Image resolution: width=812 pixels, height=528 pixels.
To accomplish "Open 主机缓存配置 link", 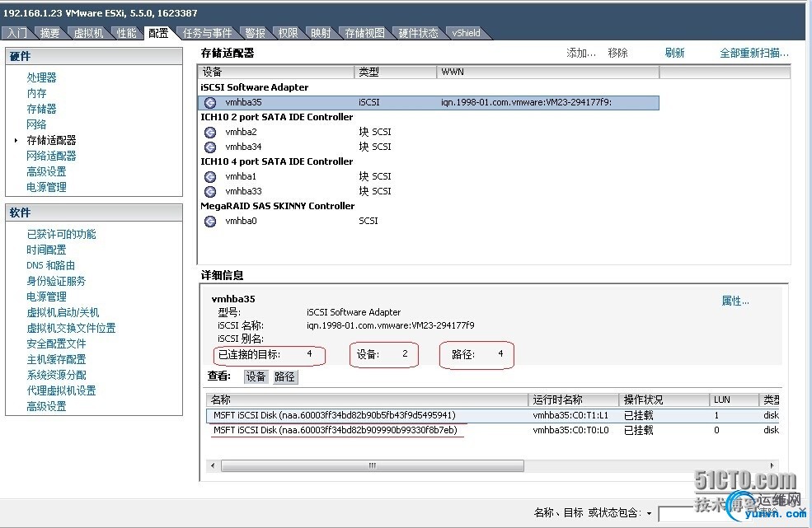I will 56,359.
